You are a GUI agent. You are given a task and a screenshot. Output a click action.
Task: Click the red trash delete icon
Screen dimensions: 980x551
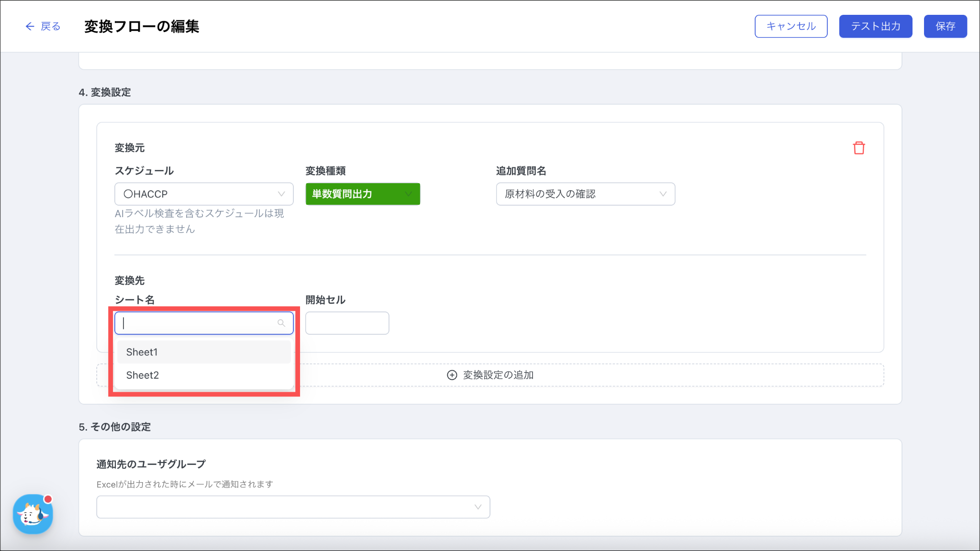[858, 148]
